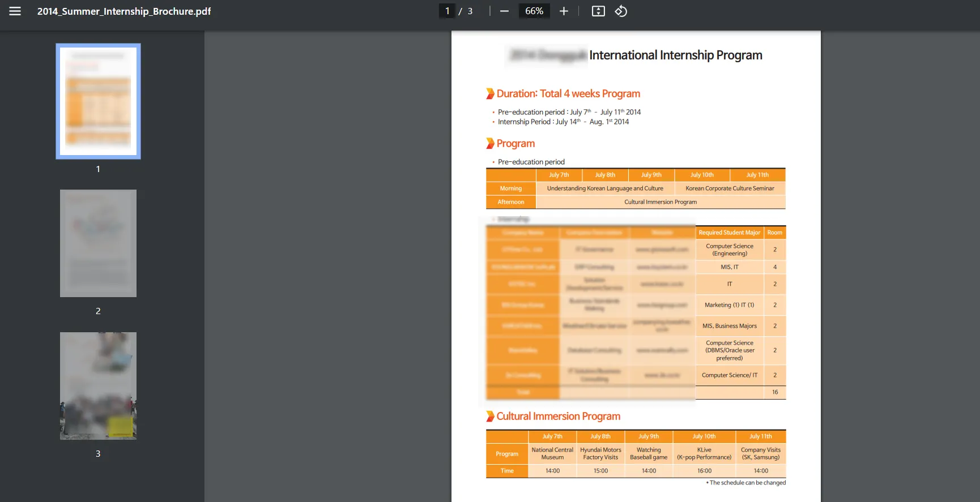980x502 pixels.
Task: Click the zoom out minus icon
Action: pyautogui.click(x=504, y=11)
